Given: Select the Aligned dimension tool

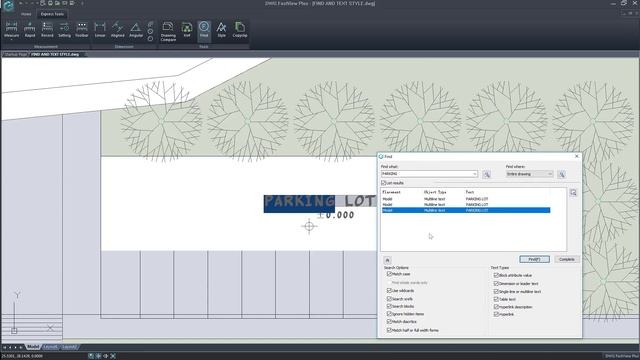Looking at the screenshot, I should pos(118,30).
